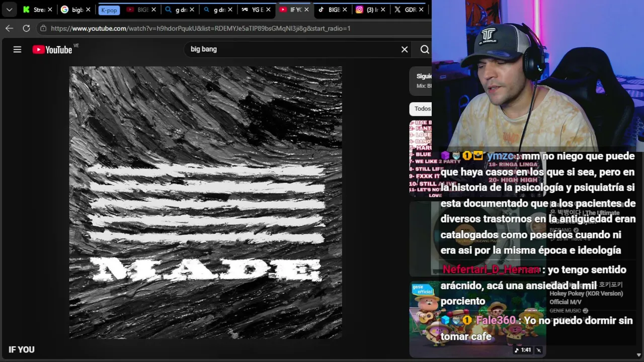This screenshot has height=362, width=644.
Task: Select the 'Todos' filter chip
Action: coord(422,109)
